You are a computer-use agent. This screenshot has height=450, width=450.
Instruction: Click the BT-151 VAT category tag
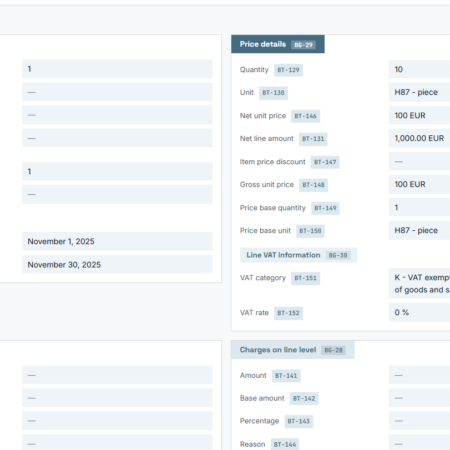[306, 278]
